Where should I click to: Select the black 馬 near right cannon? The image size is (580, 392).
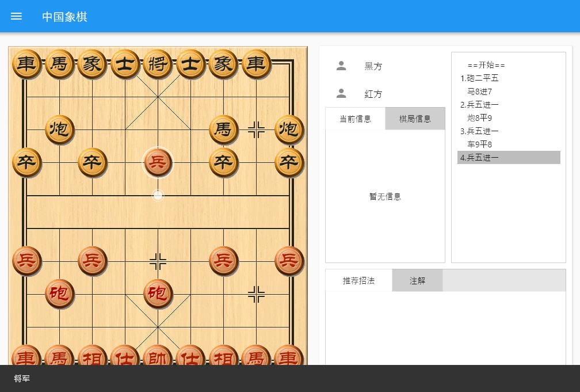tap(223, 130)
